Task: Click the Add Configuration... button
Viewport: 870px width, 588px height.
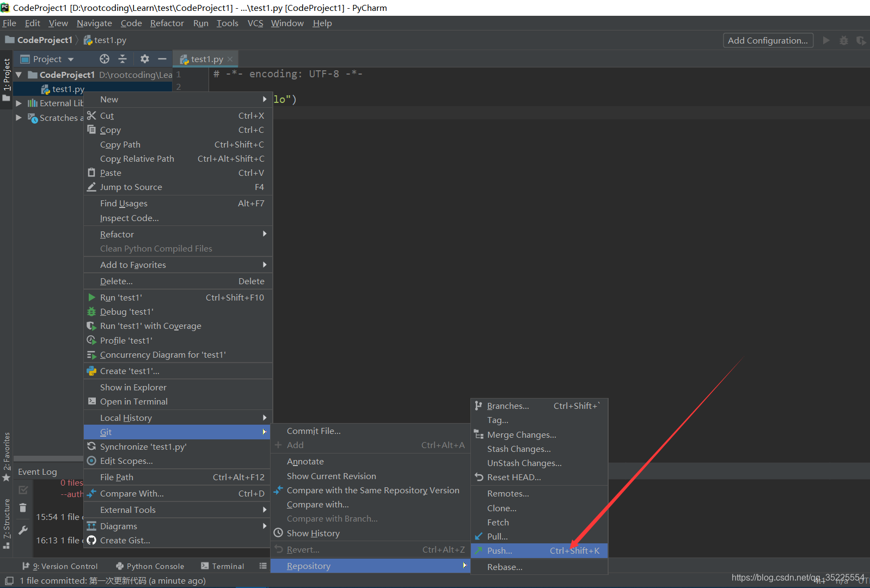Action: coord(768,40)
